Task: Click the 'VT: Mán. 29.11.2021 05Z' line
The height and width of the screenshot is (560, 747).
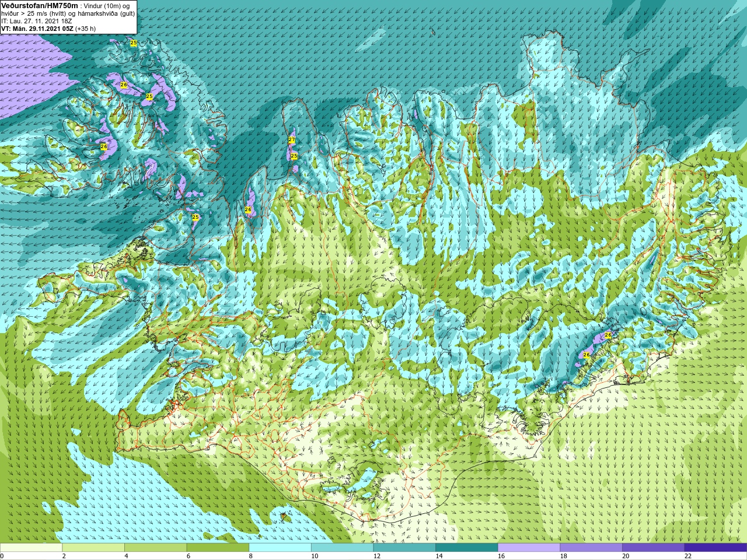Action: point(37,28)
